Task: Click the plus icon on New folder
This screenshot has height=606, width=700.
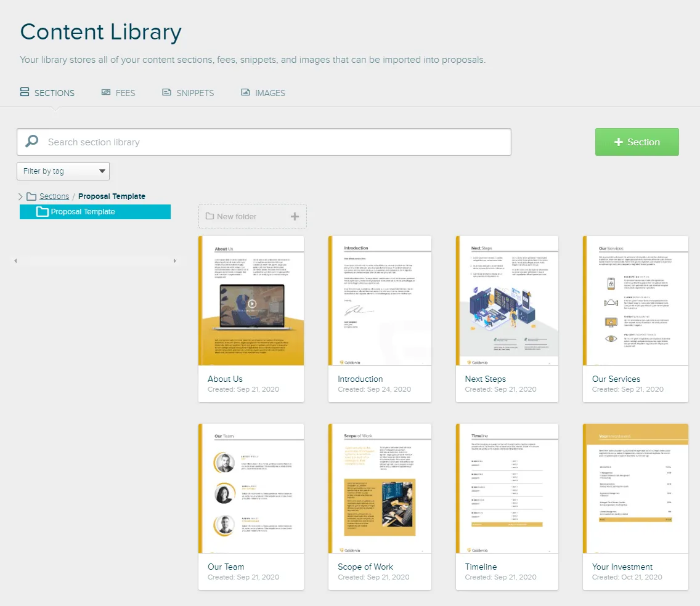Action: pos(295,216)
